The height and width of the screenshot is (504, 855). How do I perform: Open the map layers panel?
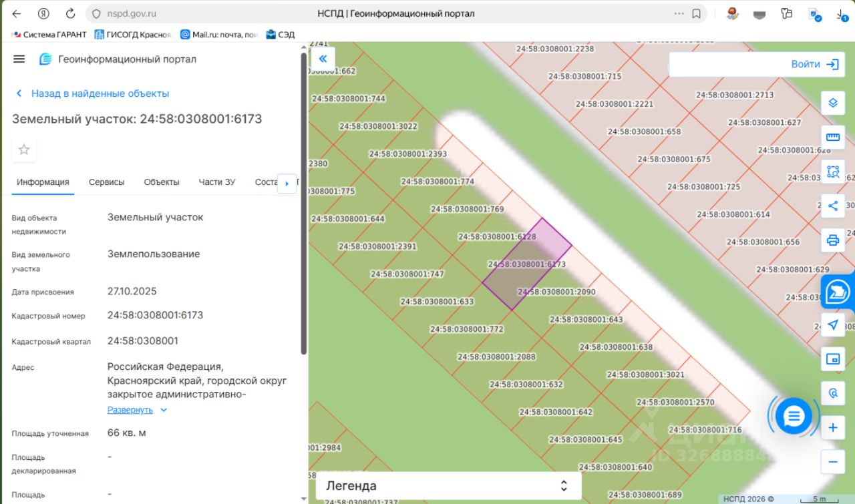[x=832, y=103]
